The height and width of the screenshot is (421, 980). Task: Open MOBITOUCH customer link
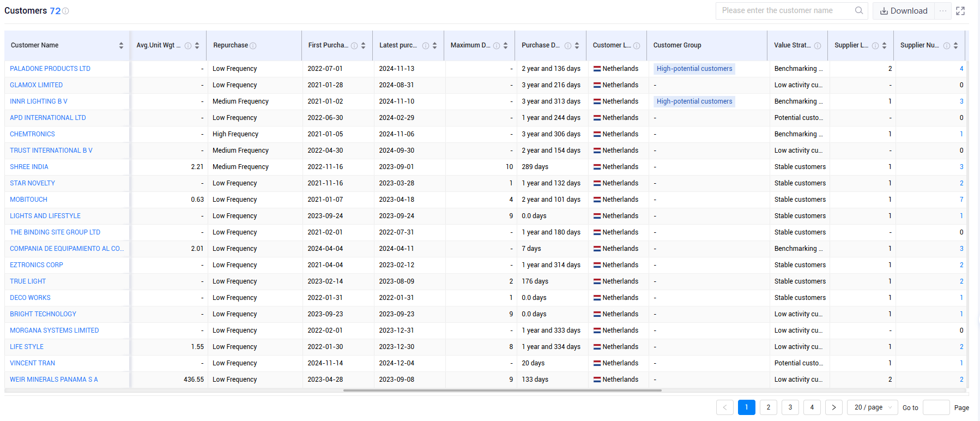click(28, 200)
